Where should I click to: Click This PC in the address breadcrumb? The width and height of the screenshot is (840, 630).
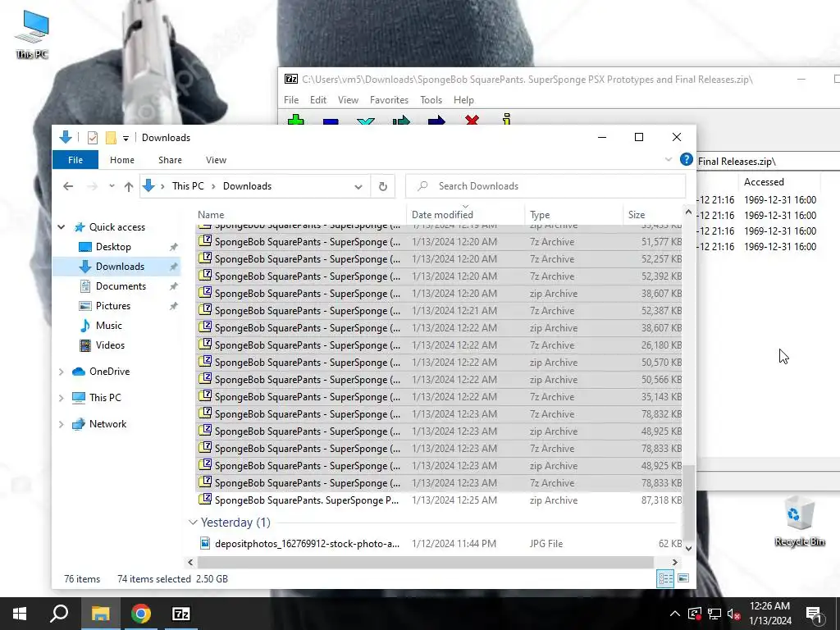pos(188,186)
